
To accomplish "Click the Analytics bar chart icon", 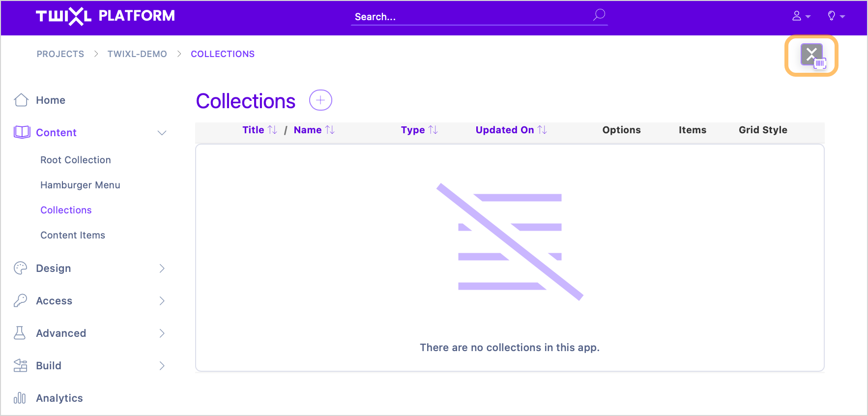I will click(20, 398).
